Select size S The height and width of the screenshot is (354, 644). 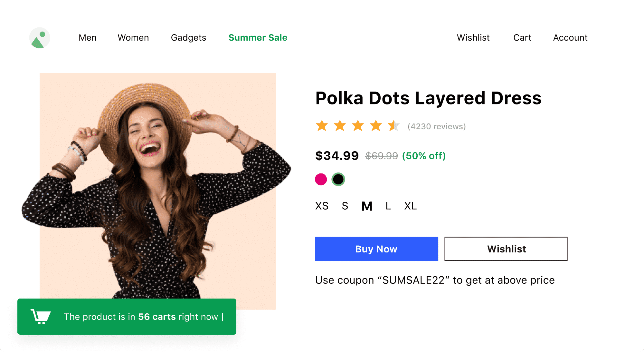pos(345,206)
